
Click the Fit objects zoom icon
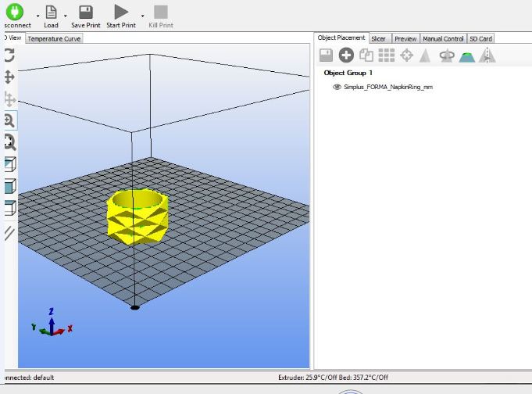(10, 142)
